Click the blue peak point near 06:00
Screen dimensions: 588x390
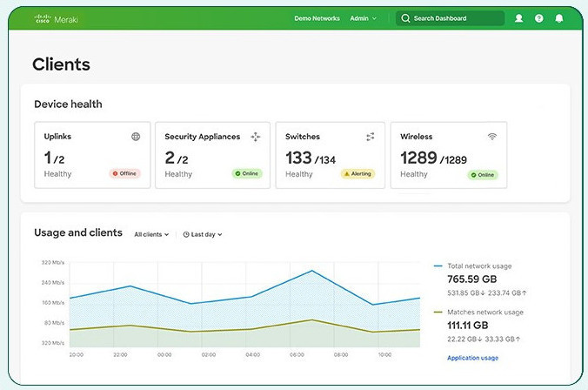pyautogui.click(x=312, y=271)
